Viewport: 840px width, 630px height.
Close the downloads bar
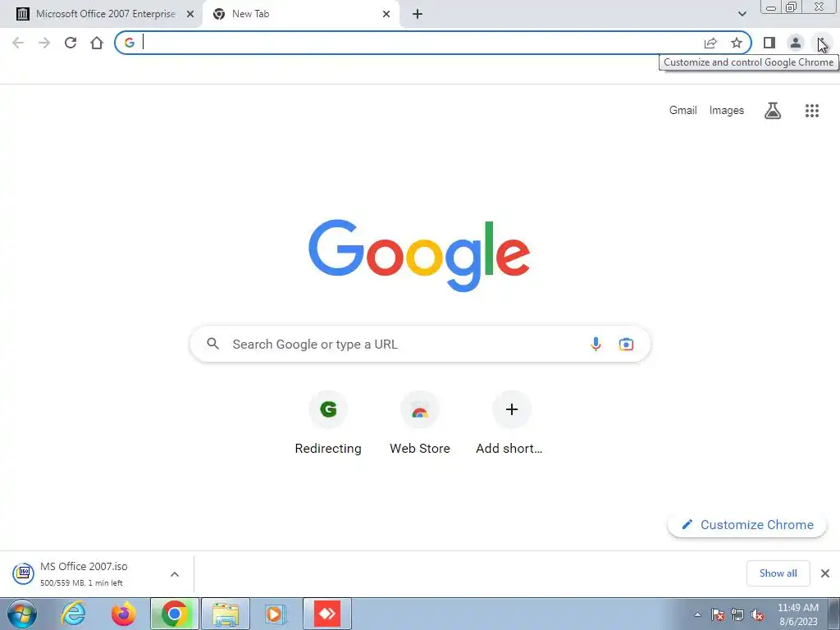[x=825, y=573]
